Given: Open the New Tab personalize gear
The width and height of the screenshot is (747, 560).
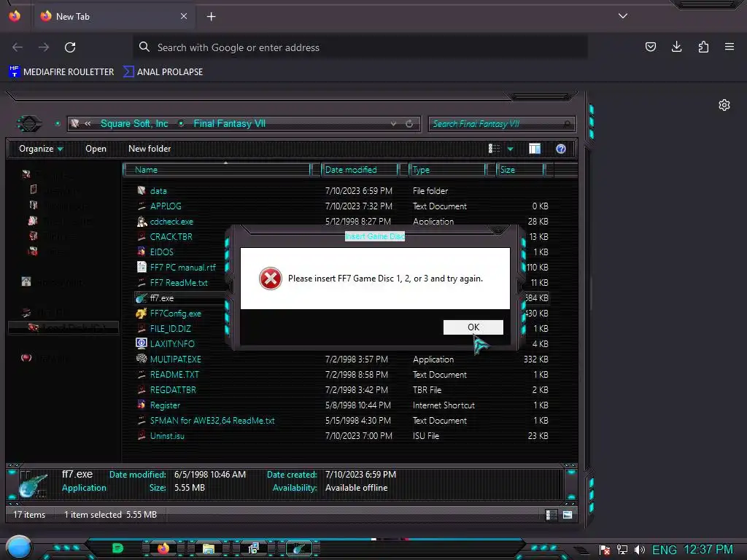Looking at the screenshot, I should [x=724, y=105].
